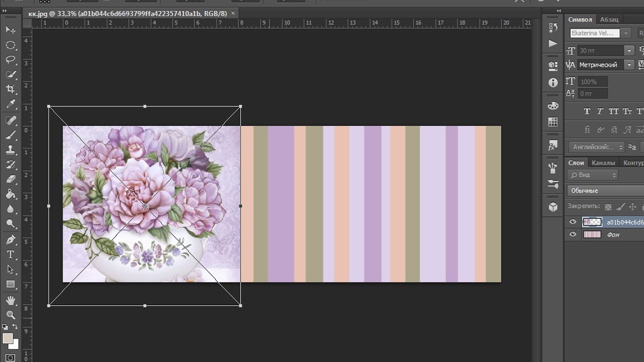Open layer filter Вид dropdown
The height and width of the screenshot is (362, 644).
point(593,175)
